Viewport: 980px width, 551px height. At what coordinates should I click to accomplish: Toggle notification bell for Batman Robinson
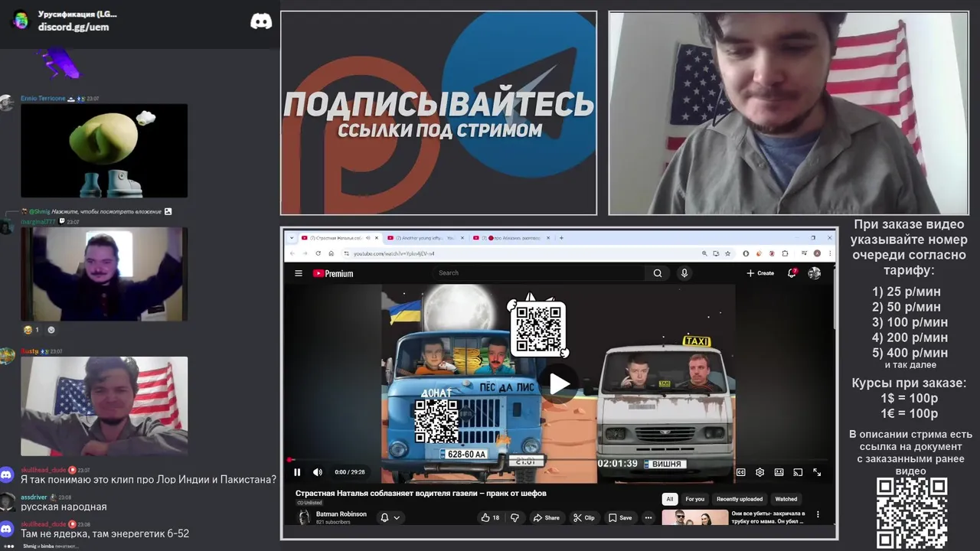pyautogui.click(x=390, y=517)
